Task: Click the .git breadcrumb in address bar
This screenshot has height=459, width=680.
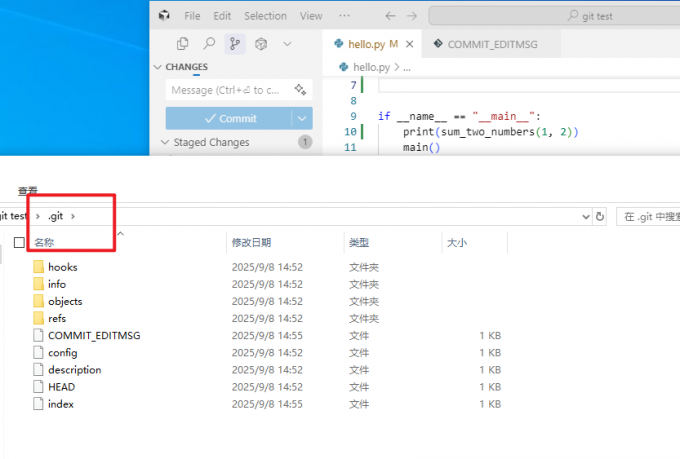Action: [55, 216]
